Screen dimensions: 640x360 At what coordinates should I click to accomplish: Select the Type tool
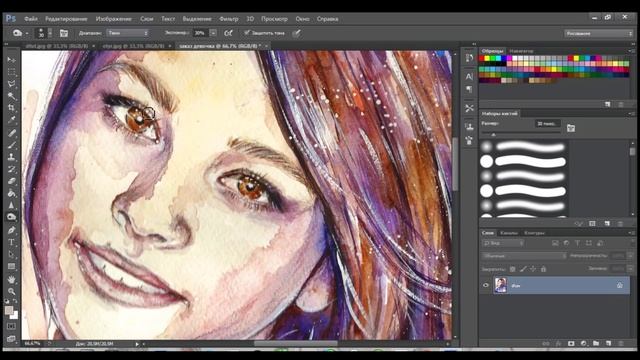[11, 242]
